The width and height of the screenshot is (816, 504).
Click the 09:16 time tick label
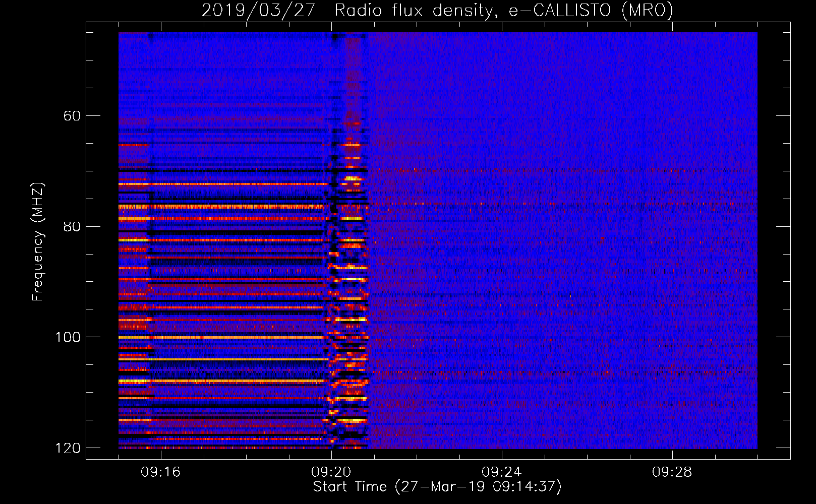[x=160, y=472]
